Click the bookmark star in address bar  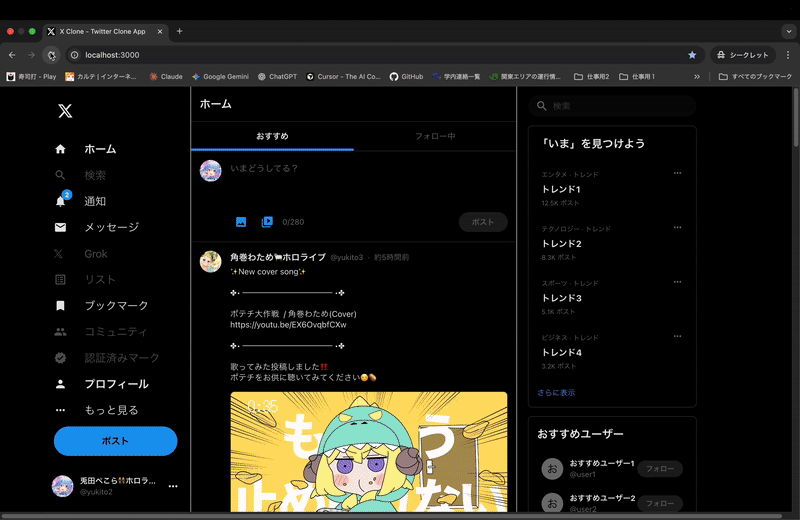692,55
